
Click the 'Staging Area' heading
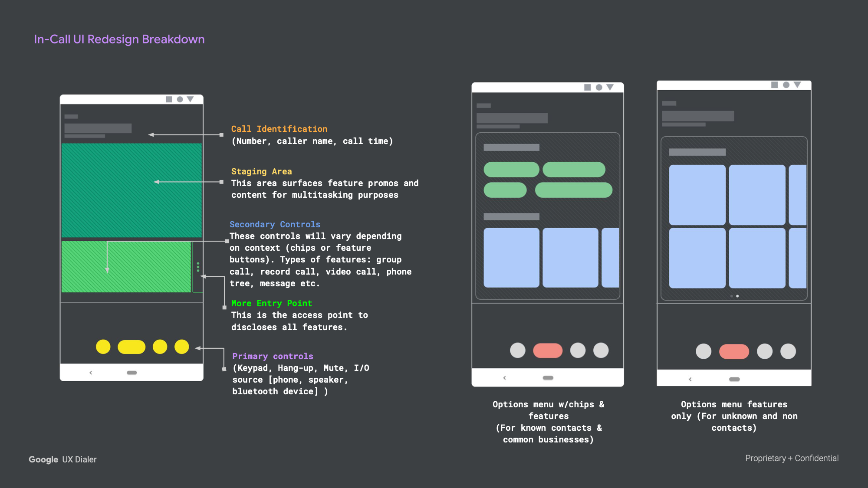point(261,171)
